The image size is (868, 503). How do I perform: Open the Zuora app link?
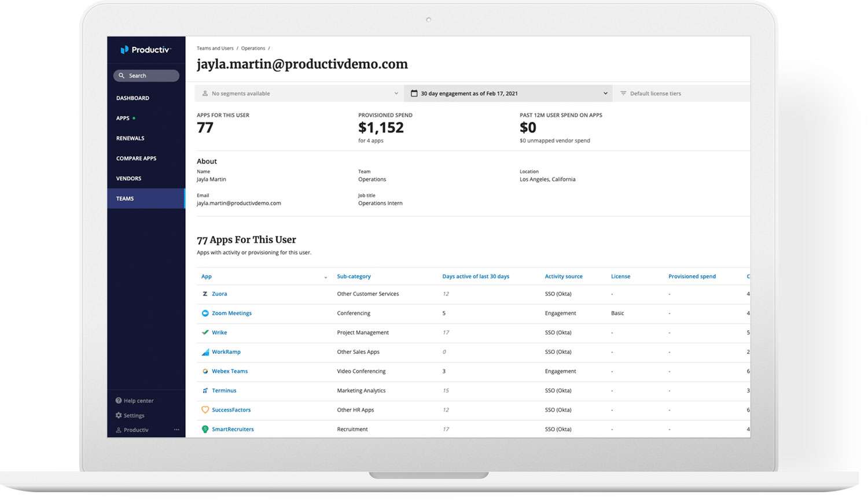(219, 294)
